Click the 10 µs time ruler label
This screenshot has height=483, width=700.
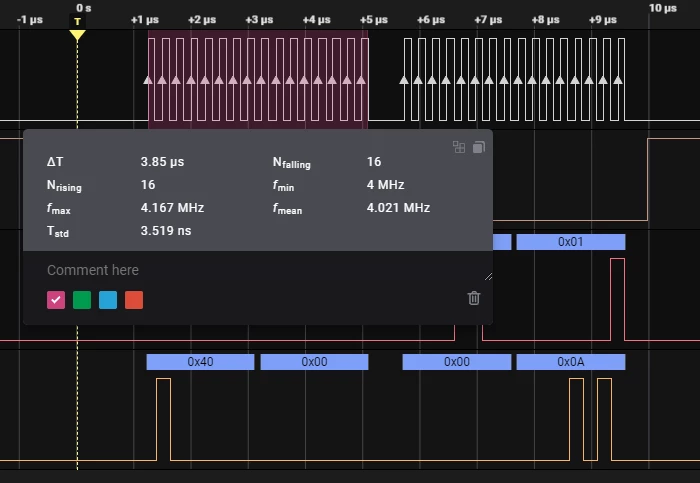point(662,8)
